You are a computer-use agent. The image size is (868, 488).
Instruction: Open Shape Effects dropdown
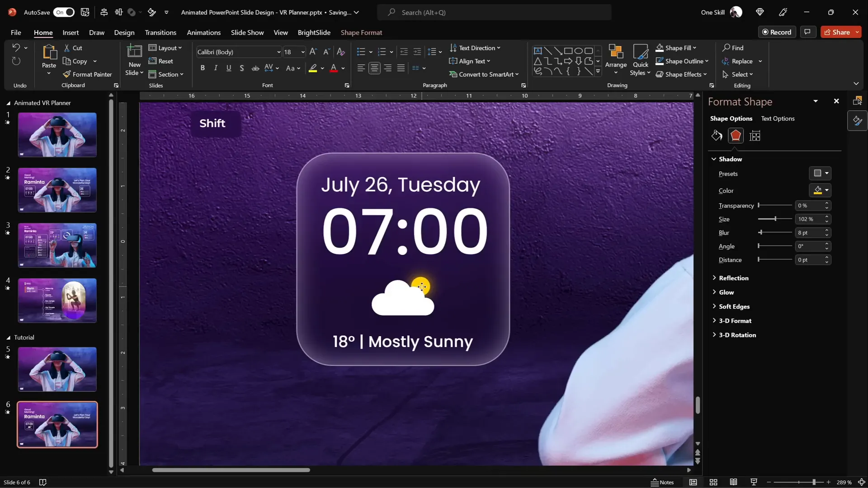click(681, 74)
